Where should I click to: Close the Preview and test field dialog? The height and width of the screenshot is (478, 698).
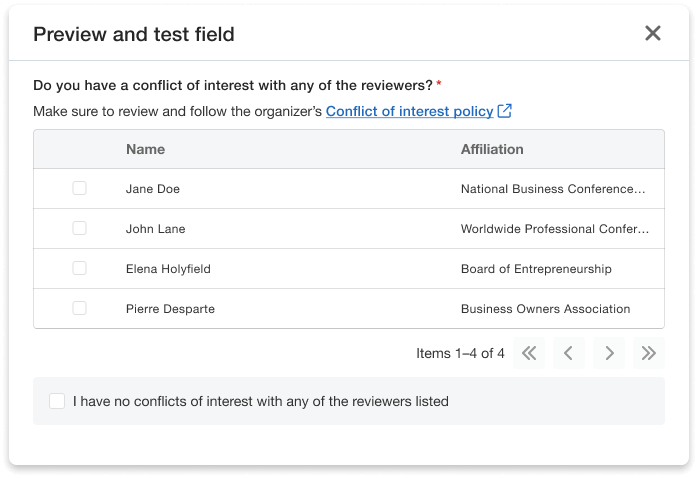pos(653,33)
